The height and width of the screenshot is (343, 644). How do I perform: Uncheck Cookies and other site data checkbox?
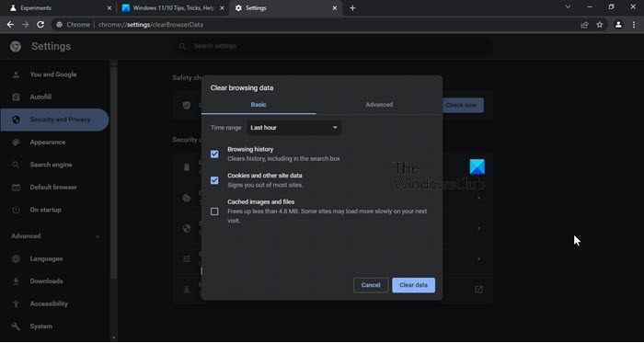[214, 180]
